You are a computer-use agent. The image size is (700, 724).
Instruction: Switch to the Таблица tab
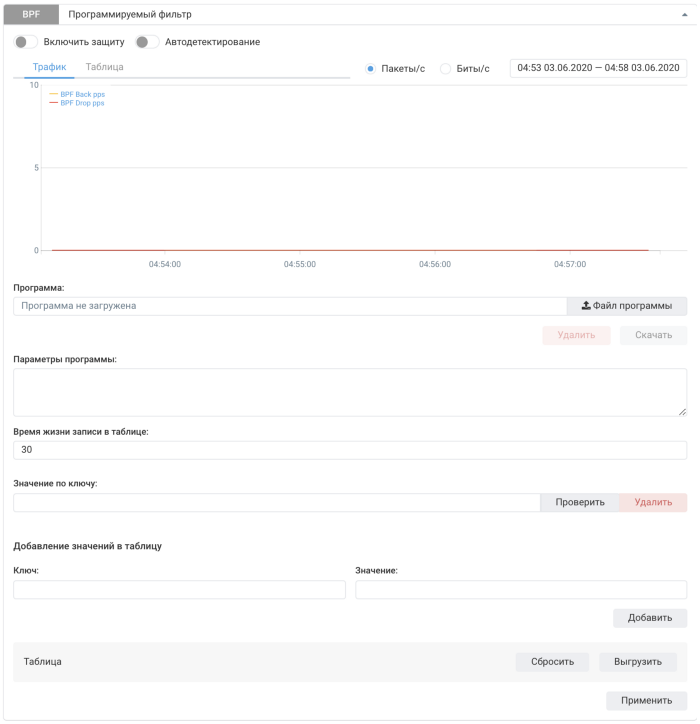[x=105, y=67]
